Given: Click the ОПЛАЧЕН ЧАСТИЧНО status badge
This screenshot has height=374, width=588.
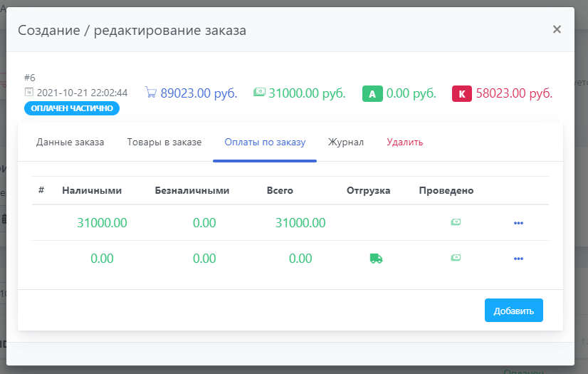Looking at the screenshot, I should click(72, 108).
